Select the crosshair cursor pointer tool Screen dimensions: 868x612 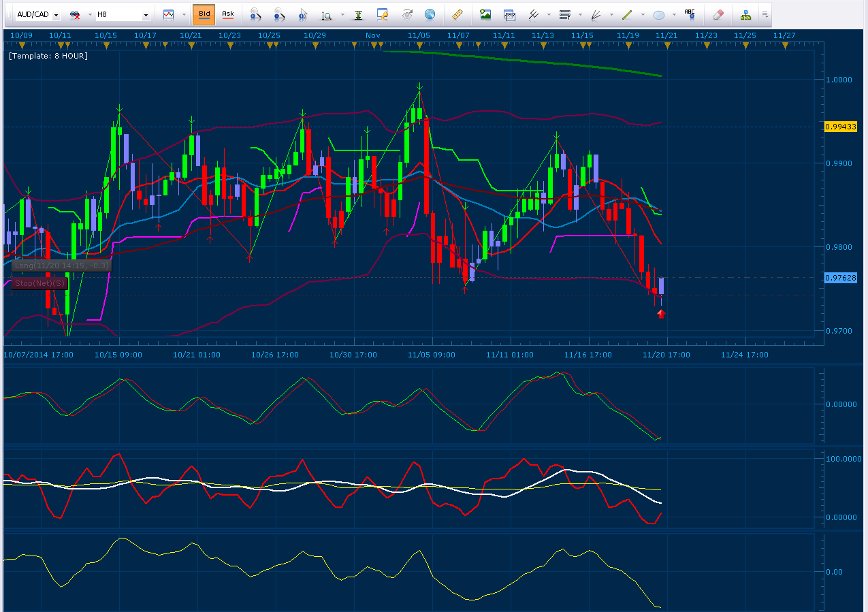(303, 14)
